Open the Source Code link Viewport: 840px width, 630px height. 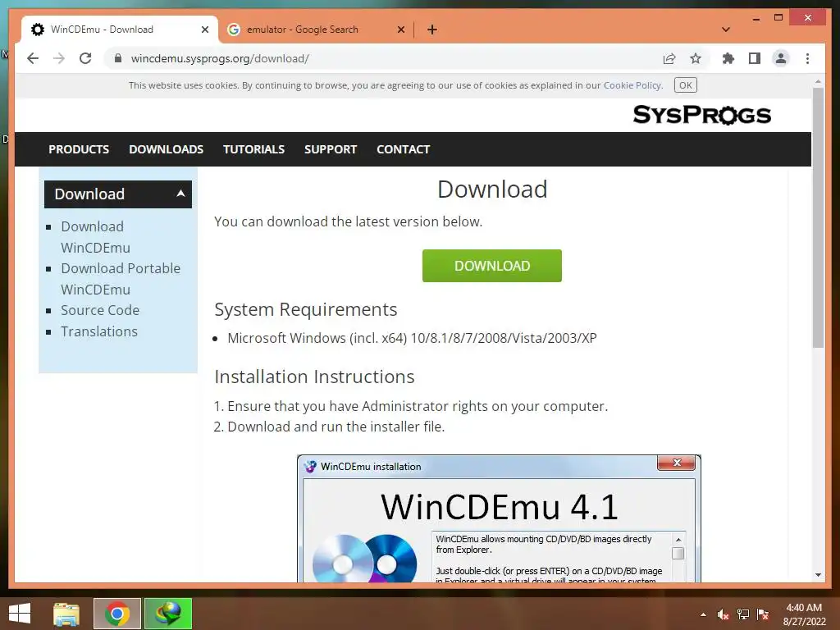[100, 310]
